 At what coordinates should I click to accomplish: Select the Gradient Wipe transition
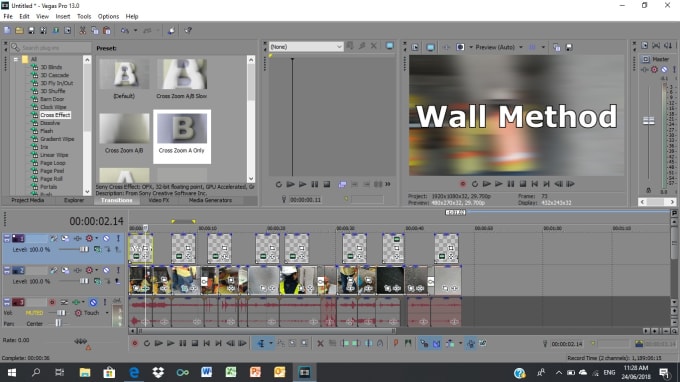[x=57, y=139]
